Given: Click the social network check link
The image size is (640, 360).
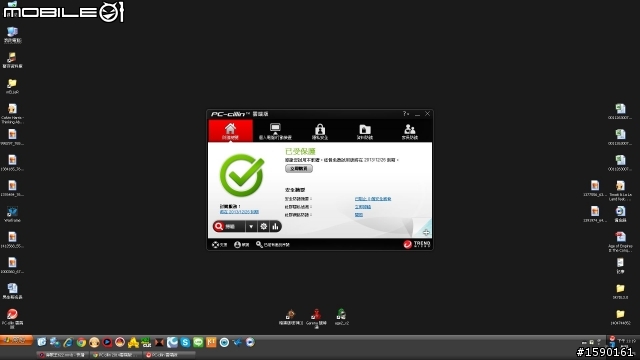Looking at the screenshot, I should pos(362,207).
